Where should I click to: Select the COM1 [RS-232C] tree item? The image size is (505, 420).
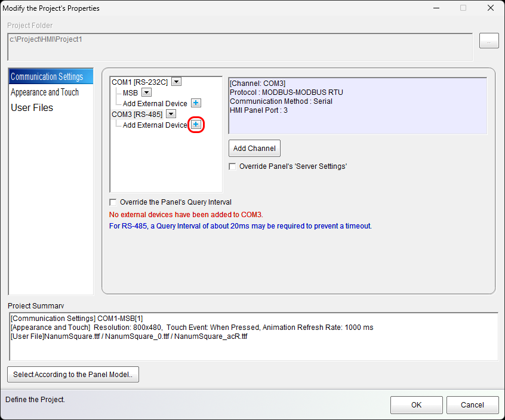point(140,82)
